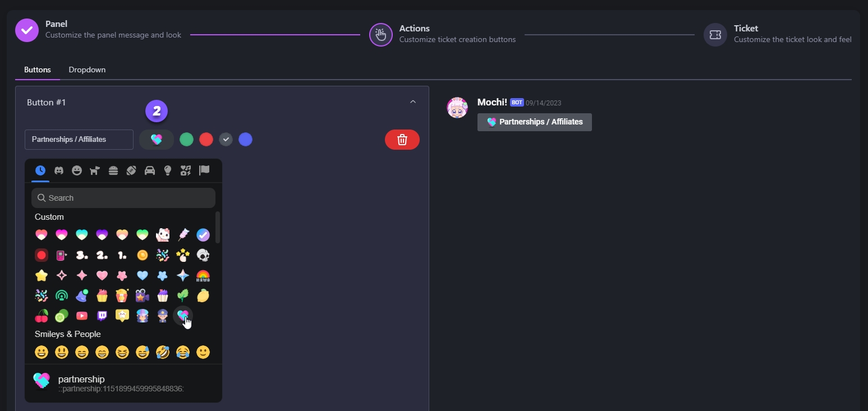Pick the cherries custom emoji
Screen dimensions: 868x411
click(x=42, y=316)
